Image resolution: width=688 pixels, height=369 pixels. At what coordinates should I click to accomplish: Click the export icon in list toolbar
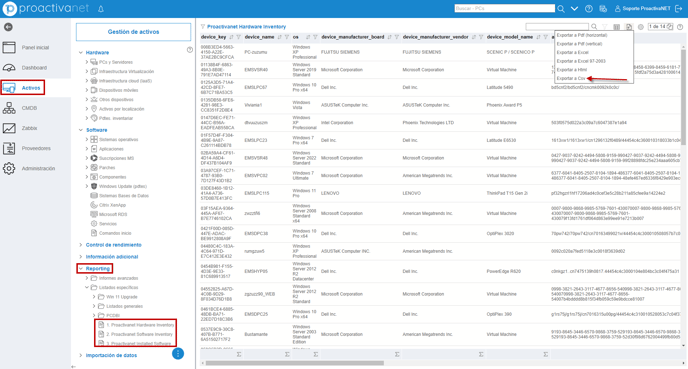click(629, 27)
